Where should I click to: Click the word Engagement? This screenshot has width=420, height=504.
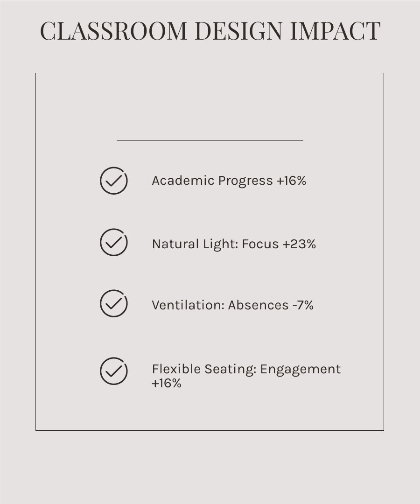301,369
